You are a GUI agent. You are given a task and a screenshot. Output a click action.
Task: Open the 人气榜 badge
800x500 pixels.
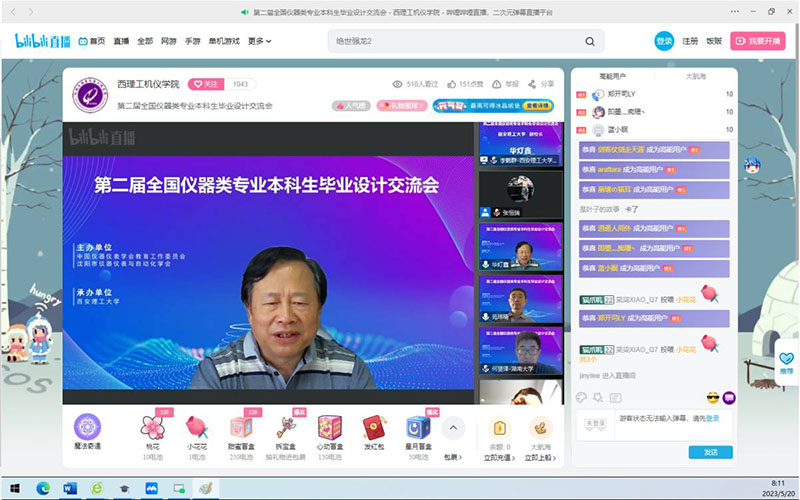[x=351, y=106]
